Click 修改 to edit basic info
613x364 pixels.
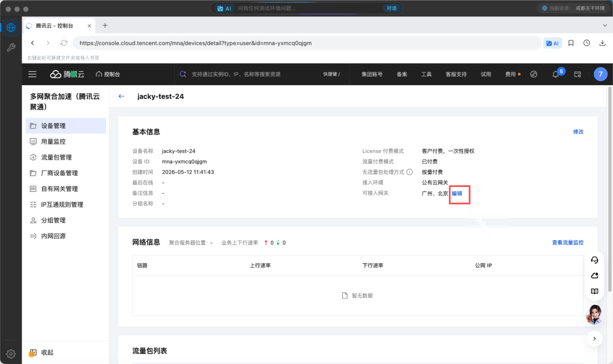[x=578, y=132]
